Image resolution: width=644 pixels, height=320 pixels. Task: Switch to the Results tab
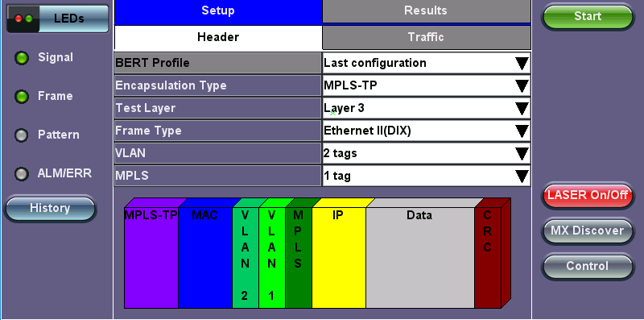427,11
